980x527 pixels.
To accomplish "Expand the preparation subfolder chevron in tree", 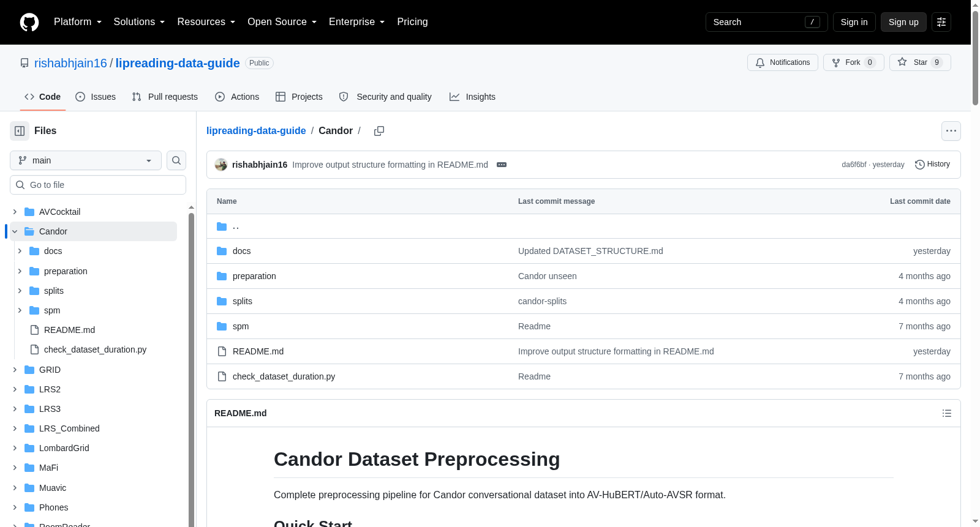I will pyautogui.click(x=20, y=271).
